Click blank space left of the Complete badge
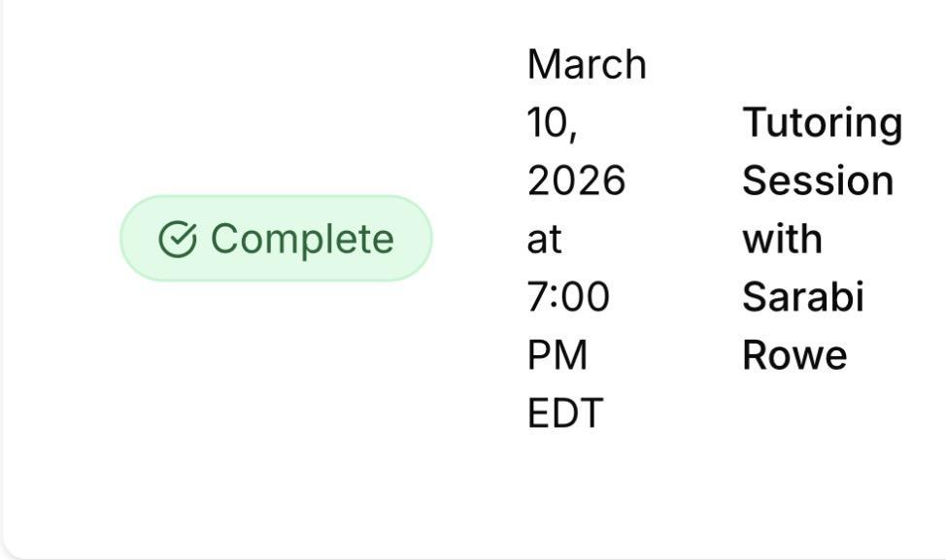Viewport: 946px width, 560px height. click(58, 239)
